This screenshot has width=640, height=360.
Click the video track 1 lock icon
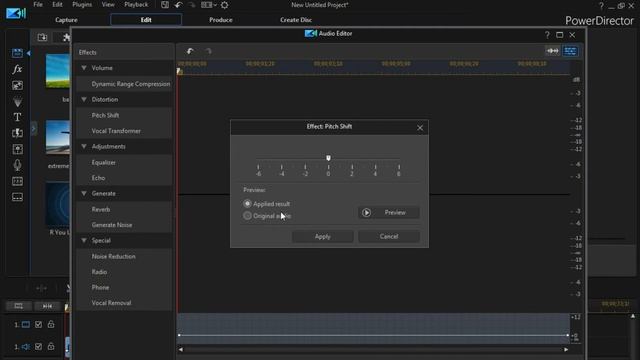coord(51,324)
